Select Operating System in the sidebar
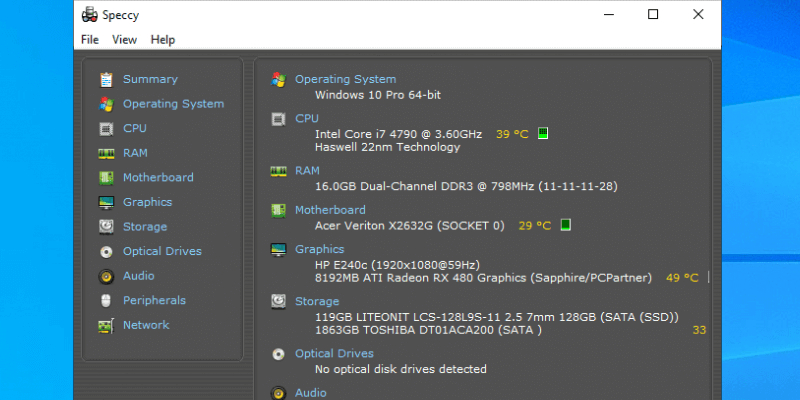The height and width of the screenshot is (400, 800). pyautogui.click(x=173, y=104)
